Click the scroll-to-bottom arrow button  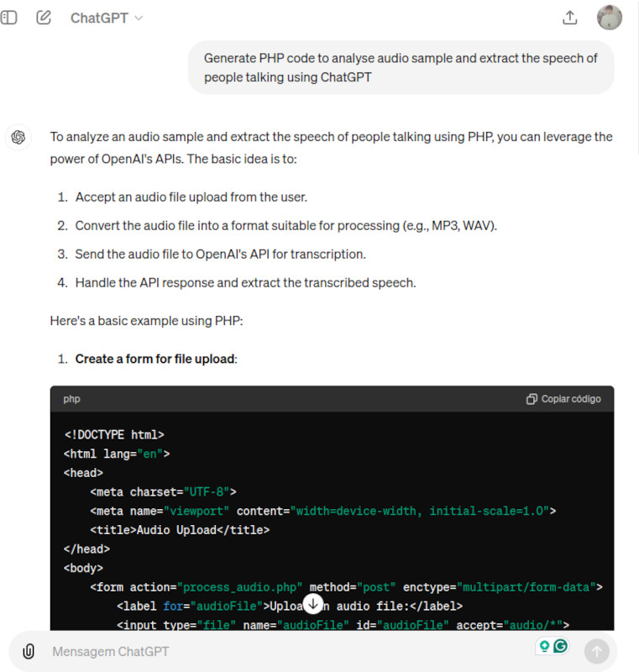(313, 604)
